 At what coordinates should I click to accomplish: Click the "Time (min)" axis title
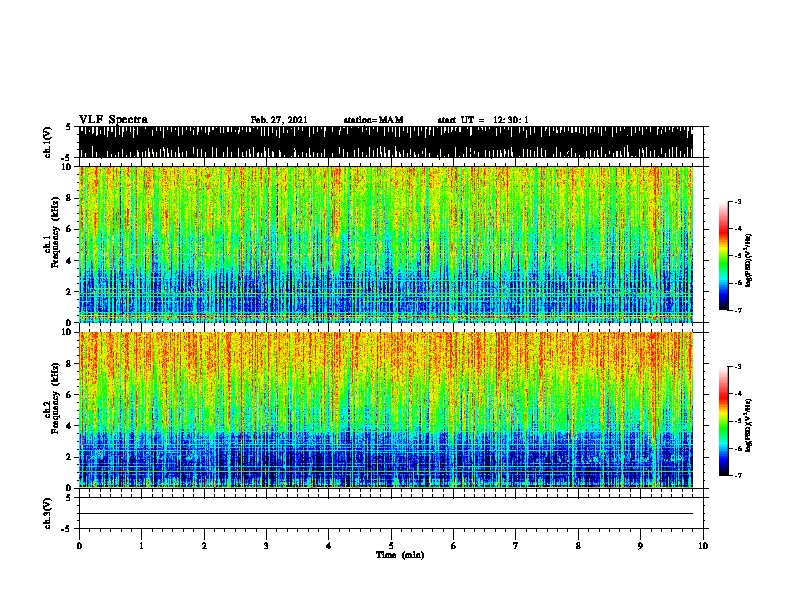(x=400, y=555)
